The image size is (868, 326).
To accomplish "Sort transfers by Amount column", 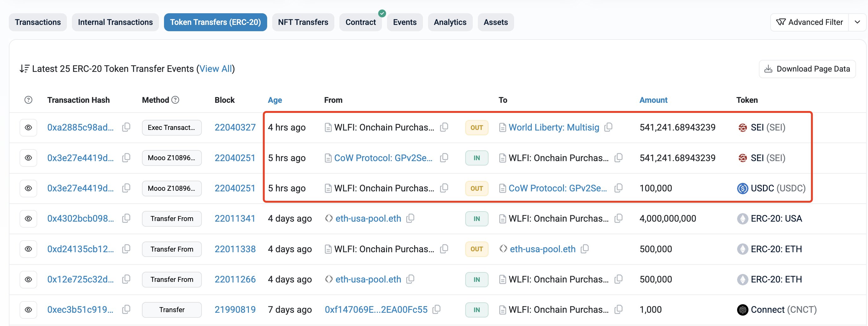I will (x=653, y=100).
